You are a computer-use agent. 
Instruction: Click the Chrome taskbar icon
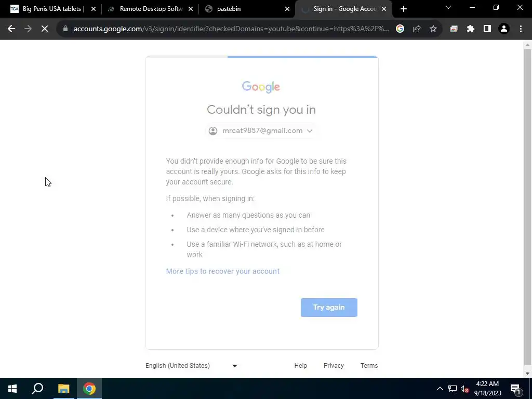(89, 389)
